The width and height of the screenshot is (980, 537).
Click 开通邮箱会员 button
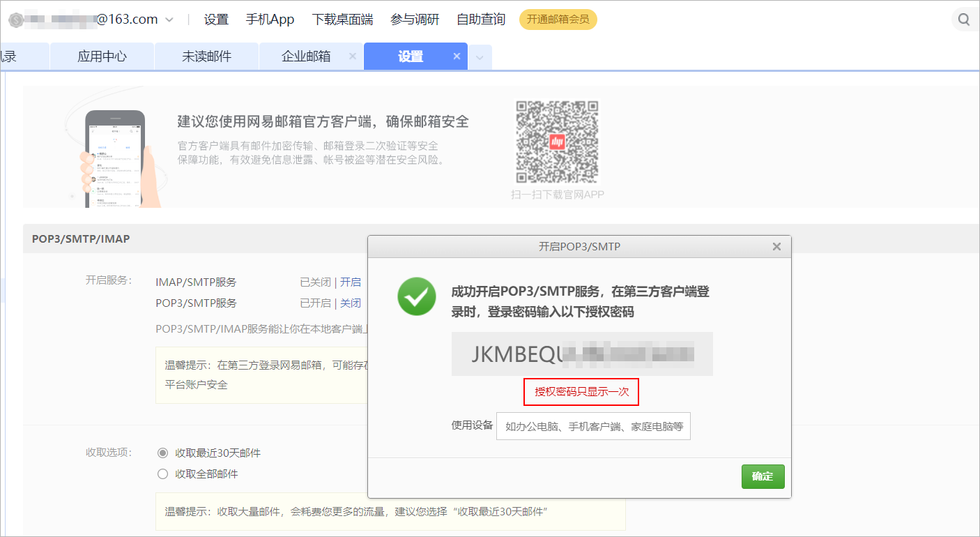tap(558, 20)
